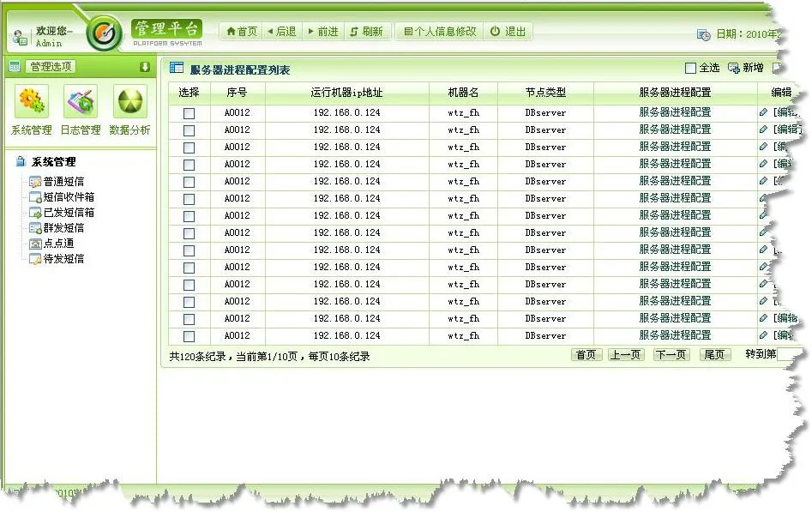
Task: Click the table icon beside 服务器进程配置列表
Action: click(177, 68)
